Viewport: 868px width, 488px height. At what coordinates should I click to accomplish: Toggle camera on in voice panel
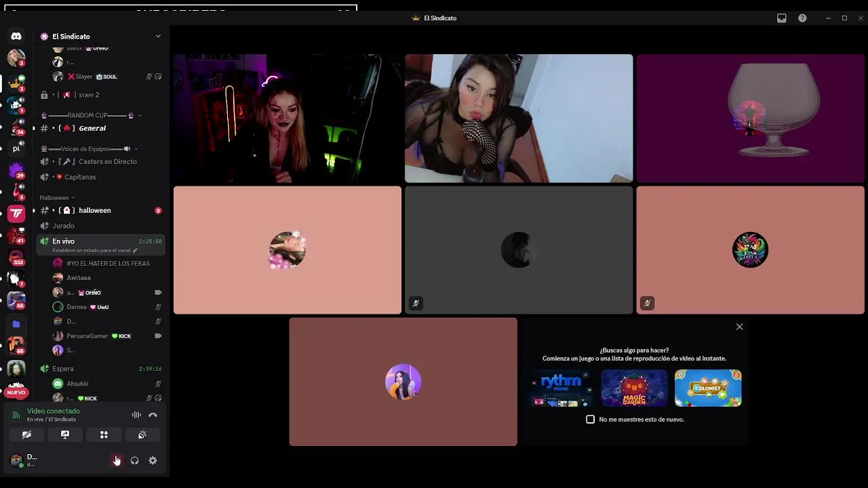26,434
